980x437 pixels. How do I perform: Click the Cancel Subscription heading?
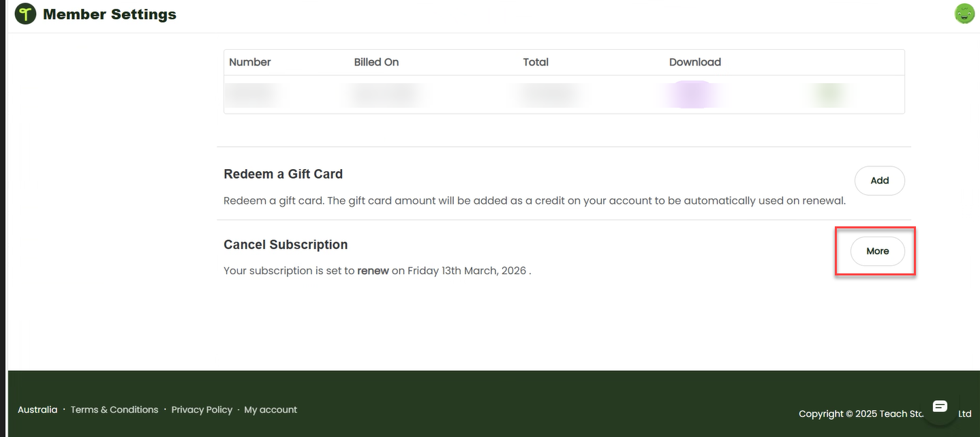(286, 245)
